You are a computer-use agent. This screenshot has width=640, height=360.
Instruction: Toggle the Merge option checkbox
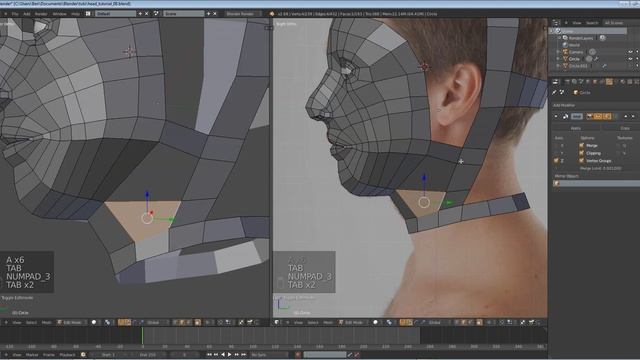coord(581,145)
